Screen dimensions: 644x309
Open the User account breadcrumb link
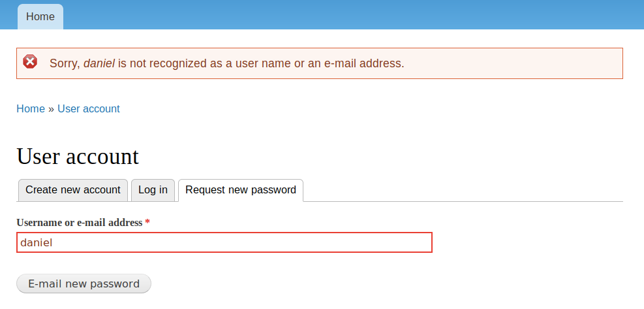coord(89,109)
